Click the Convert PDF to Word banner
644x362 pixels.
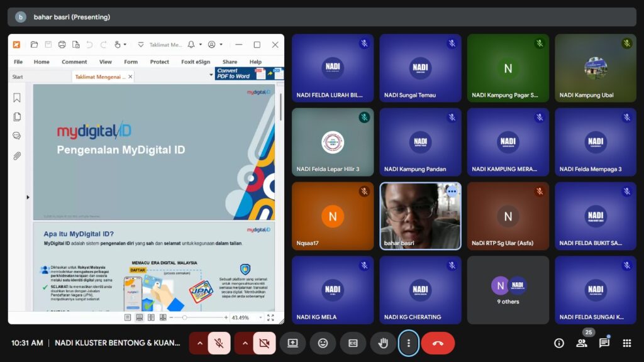(249, 74)
